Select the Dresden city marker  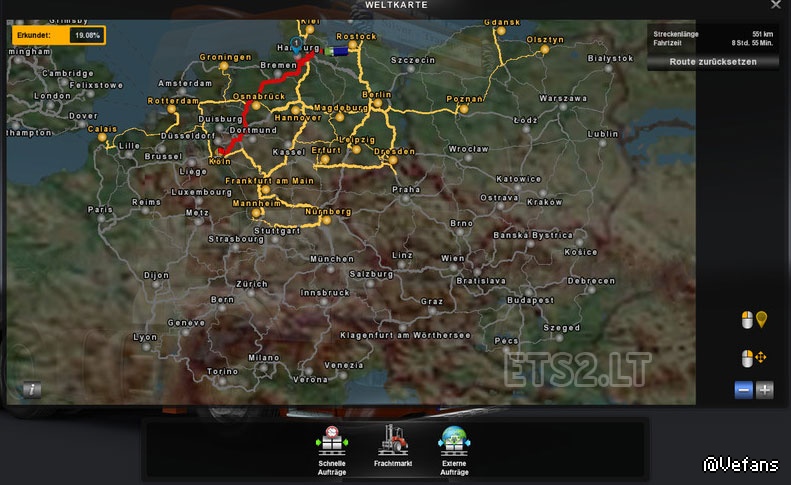(x=393, y=160)
